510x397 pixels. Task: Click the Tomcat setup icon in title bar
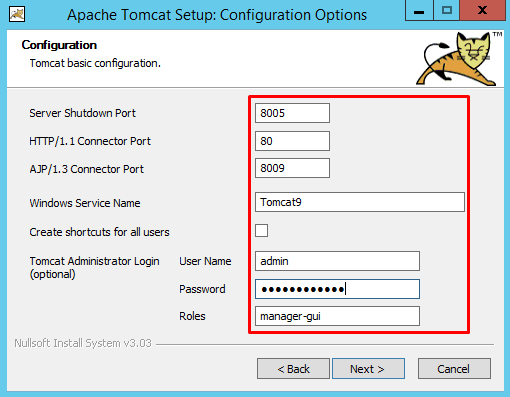point(17,14)
